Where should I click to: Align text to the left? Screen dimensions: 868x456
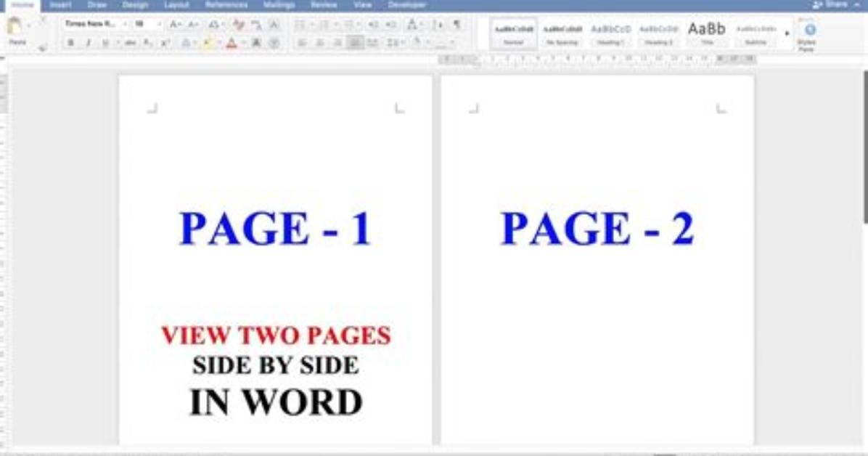pos(302,43)
